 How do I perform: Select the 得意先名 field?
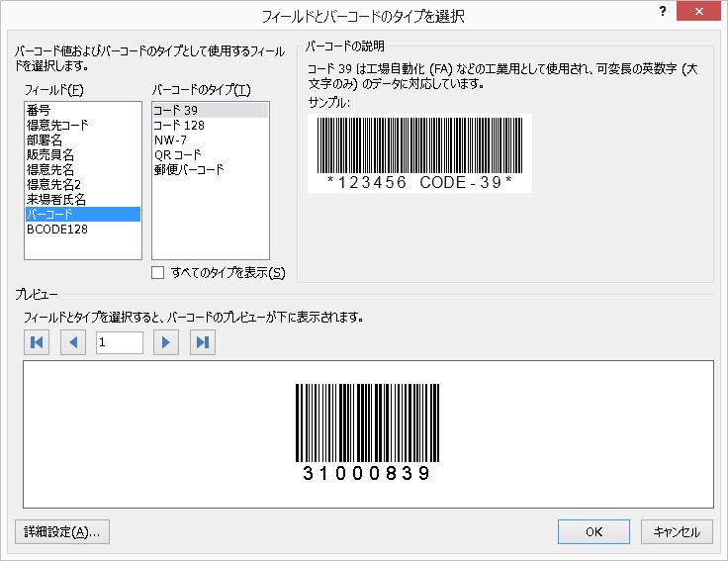coord(83,169)
